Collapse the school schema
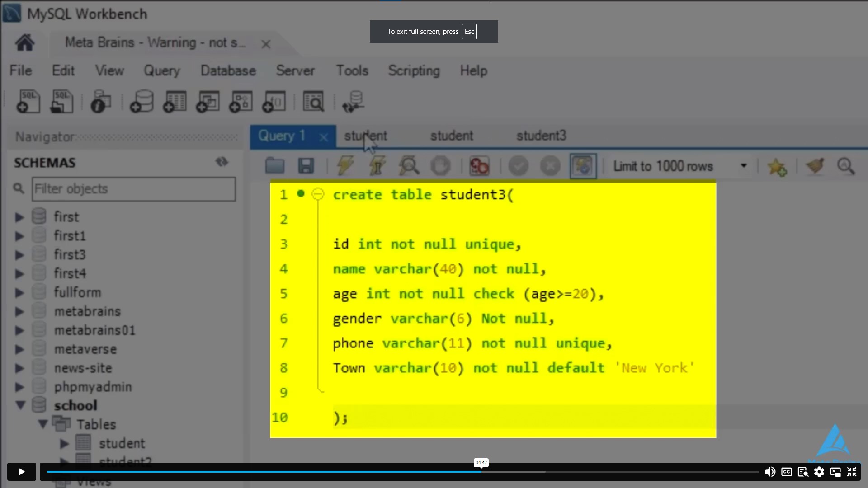Viewport: 868px width, 488px height. (20, 405)
